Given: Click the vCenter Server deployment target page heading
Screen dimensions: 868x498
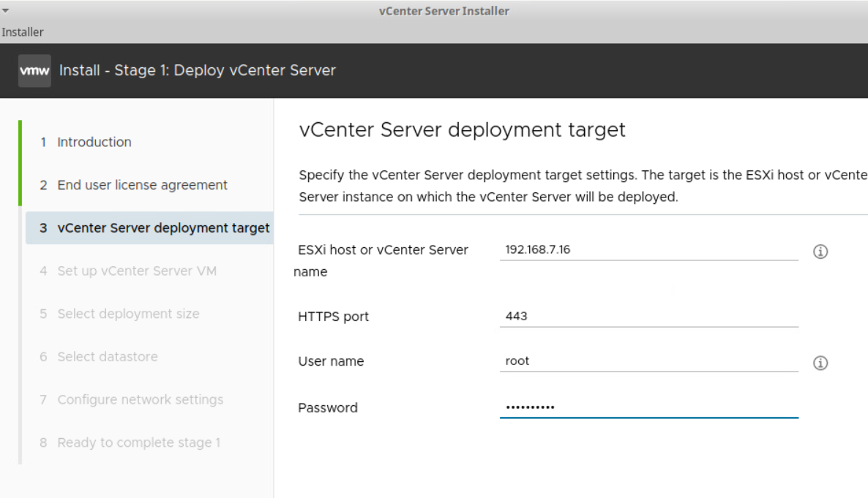Looking at the screenshot, I should (x=463, y=130).
